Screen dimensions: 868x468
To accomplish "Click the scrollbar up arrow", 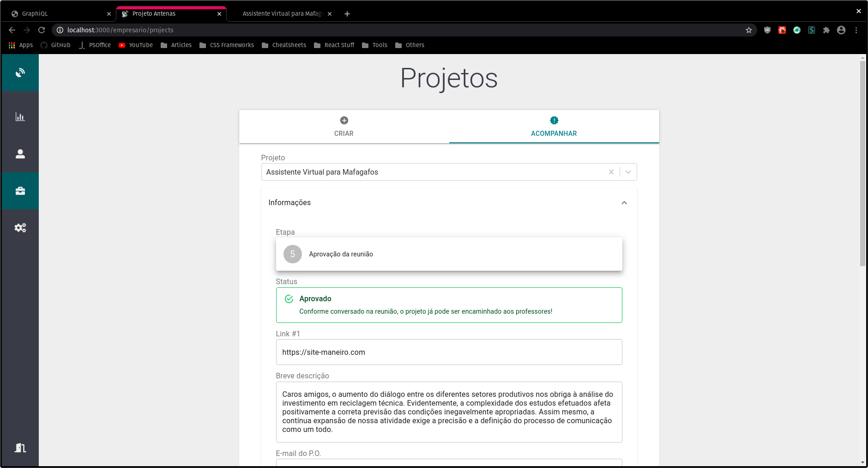I will 862,58.
